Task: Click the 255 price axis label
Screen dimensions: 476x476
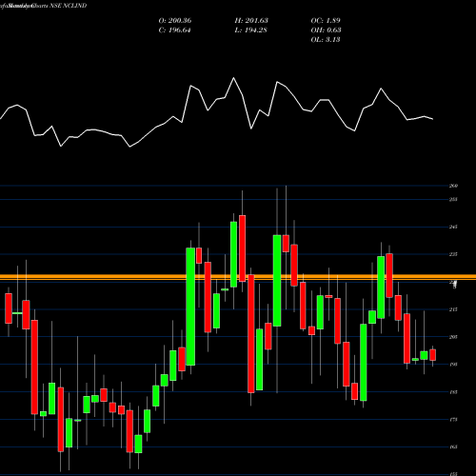Action: click(x=453, y=200)
